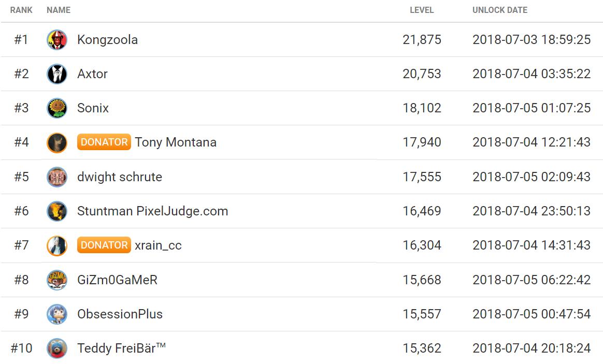The image size is (603, 364).
Task: Click the NAME column header
Action: pyautogui.click(x=59, y=10)
